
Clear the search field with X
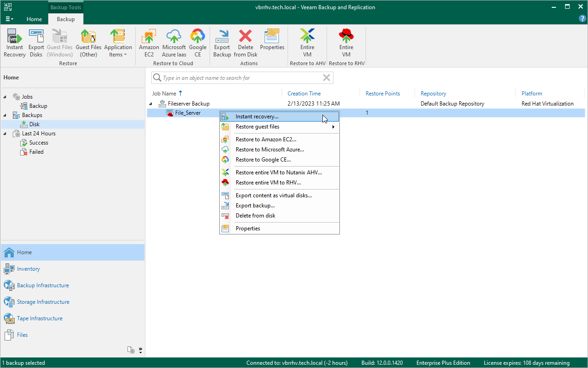(327, 78)
